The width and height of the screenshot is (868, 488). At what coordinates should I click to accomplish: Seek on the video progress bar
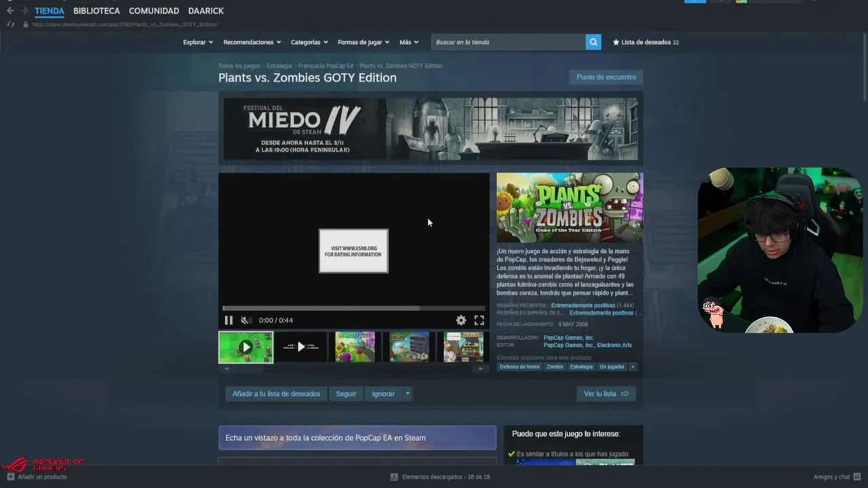tap(354, 308)
